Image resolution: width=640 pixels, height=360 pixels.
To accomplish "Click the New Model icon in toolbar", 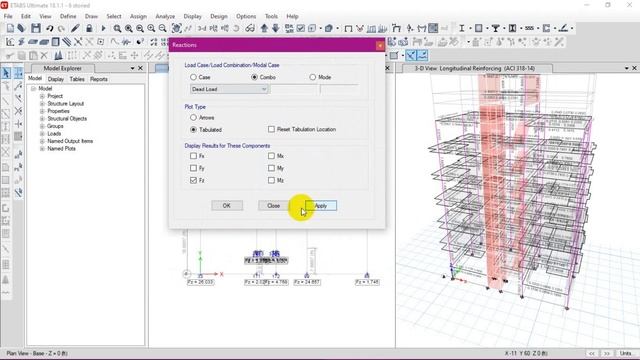I will coord(10,28).
